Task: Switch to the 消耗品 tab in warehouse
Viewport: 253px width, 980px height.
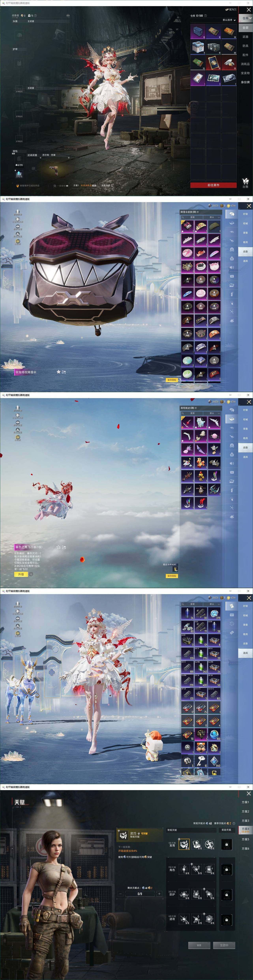Action: click(x=246, y=64)
